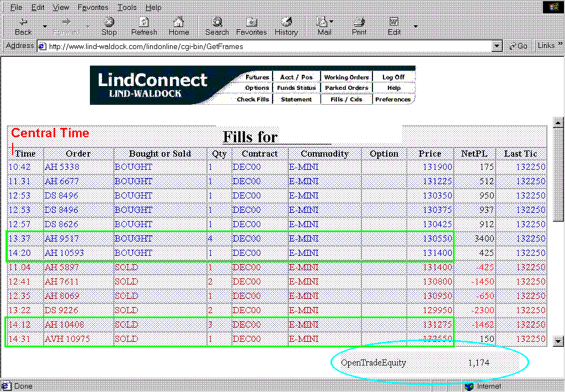Viewport: 565px width, 392px height.
Task: Open LindConnect Preferences
Action: 393,99
